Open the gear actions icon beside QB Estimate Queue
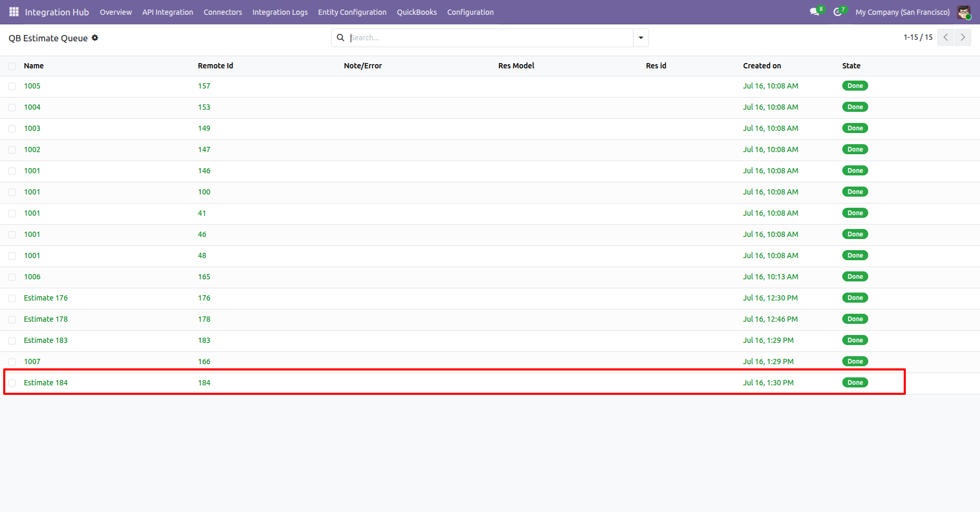This screenshot has height=512, width=980. [x=95, y=38]
